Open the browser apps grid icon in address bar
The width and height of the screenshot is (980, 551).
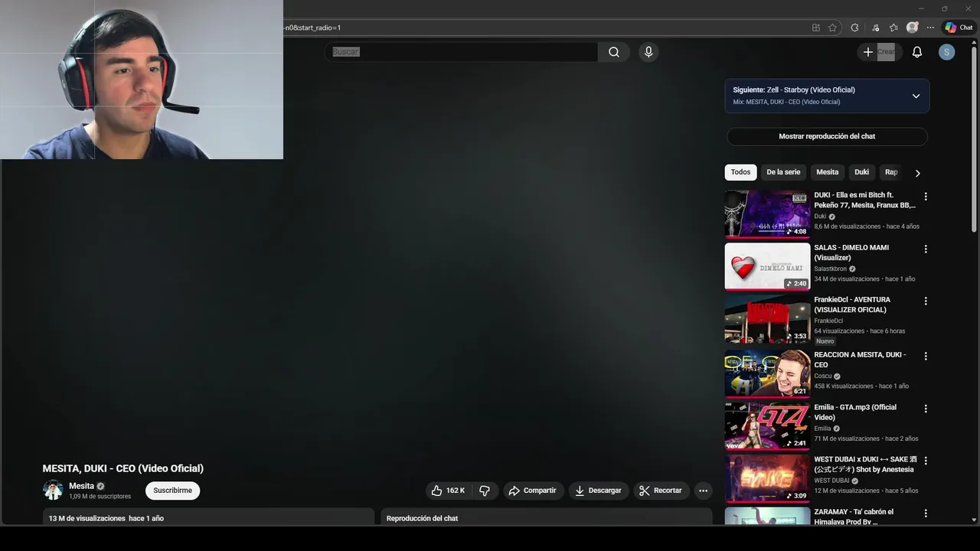pyautogui.click(x=816, y=28)
